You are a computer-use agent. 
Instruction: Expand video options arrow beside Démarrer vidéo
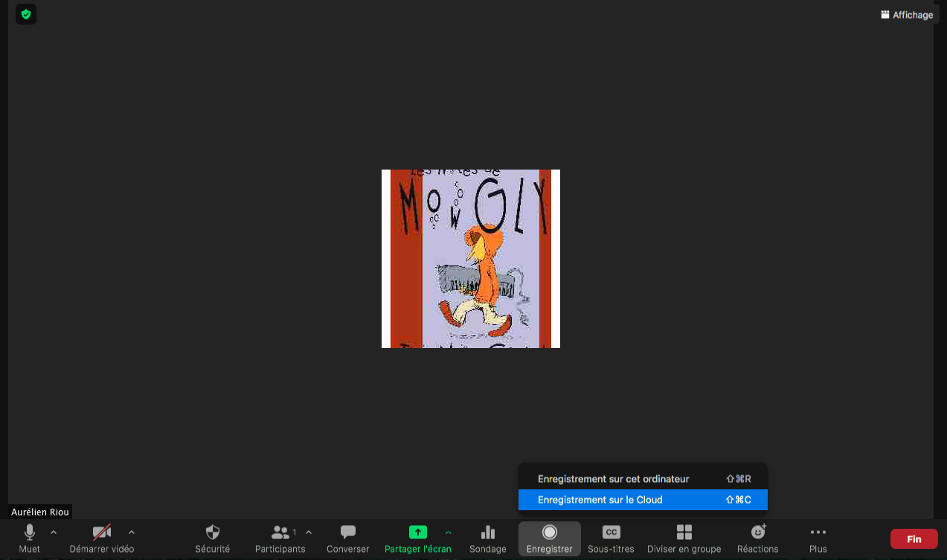(132, 532)
